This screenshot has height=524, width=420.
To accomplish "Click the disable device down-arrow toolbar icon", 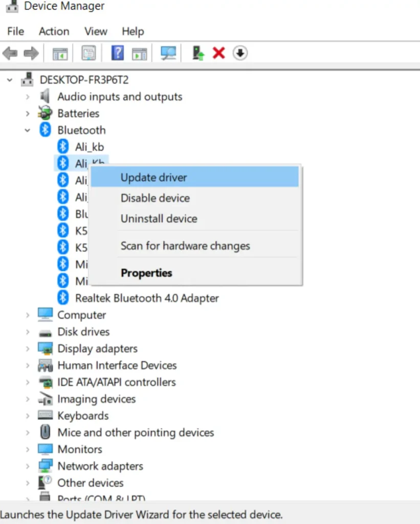I will pos(240,53).
